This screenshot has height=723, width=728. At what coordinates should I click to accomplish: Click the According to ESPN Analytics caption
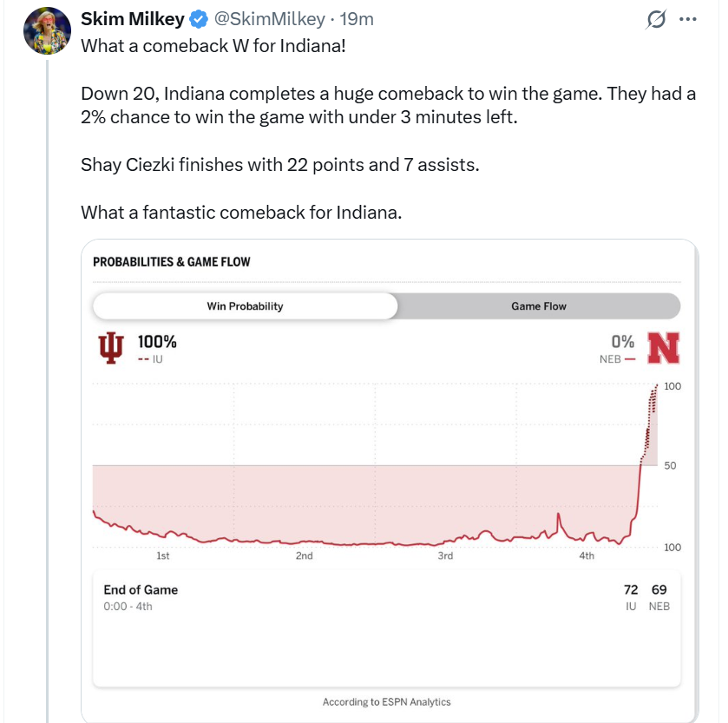point(386,701)
